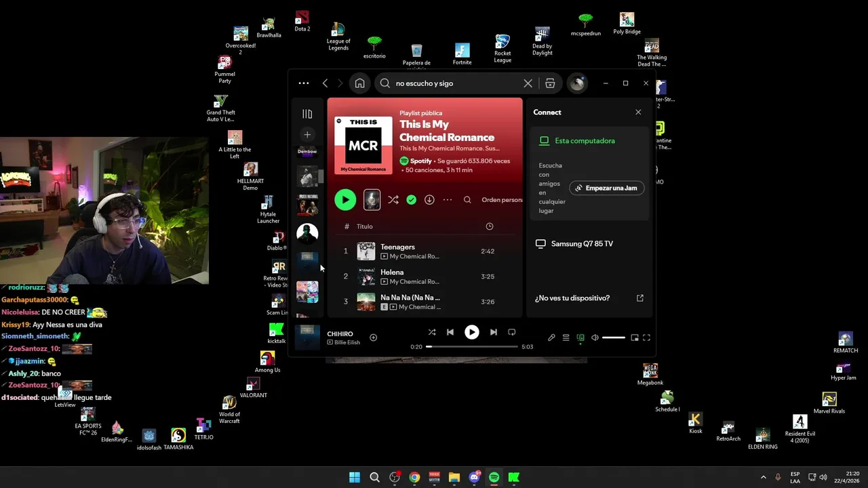Select the VALORANT desktop icon

click(x=253, y=388)
